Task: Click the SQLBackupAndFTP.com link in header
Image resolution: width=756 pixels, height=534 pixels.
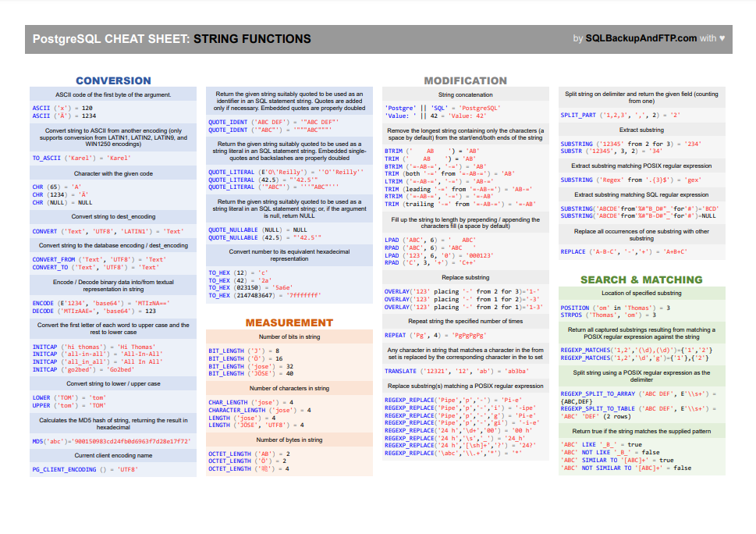Action: [641, 38]
